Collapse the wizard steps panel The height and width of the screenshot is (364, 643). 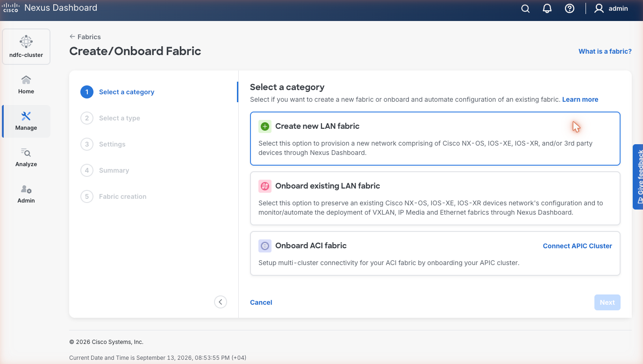[x=221, y=302]
